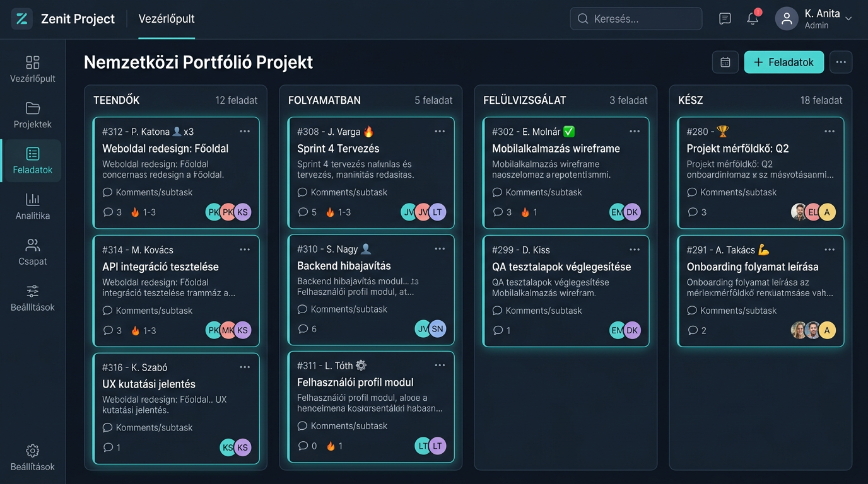
Task: Click the fire priority icon on card #314
Action: [x=135, y=330]
